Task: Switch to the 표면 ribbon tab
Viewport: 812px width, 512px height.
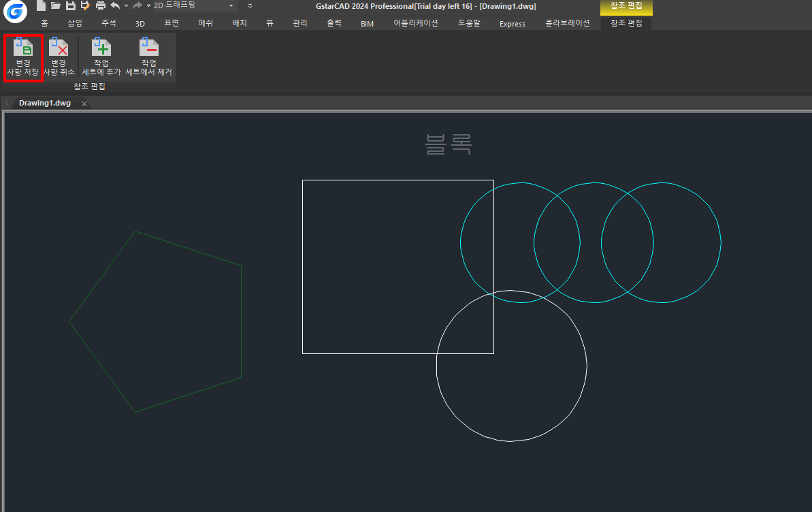Action: pyautogui.click(x=172, y=23)
